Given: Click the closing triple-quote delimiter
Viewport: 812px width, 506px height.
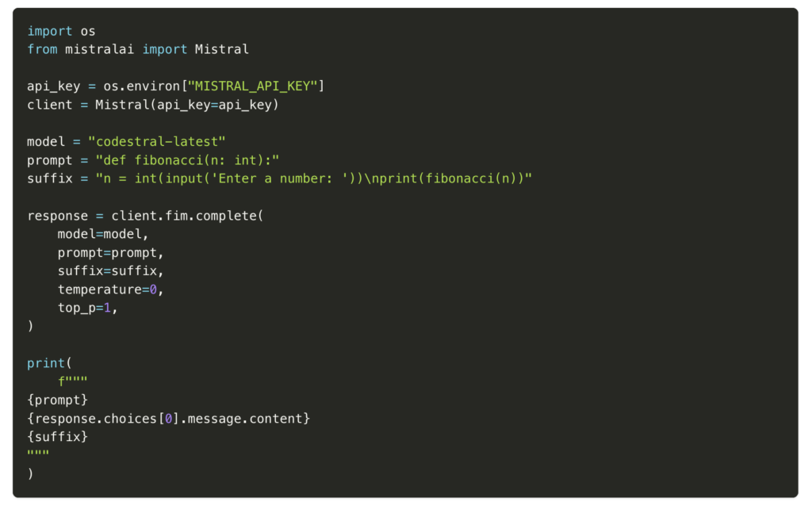Looking at the screenshot, I should [x=38, y=455].
